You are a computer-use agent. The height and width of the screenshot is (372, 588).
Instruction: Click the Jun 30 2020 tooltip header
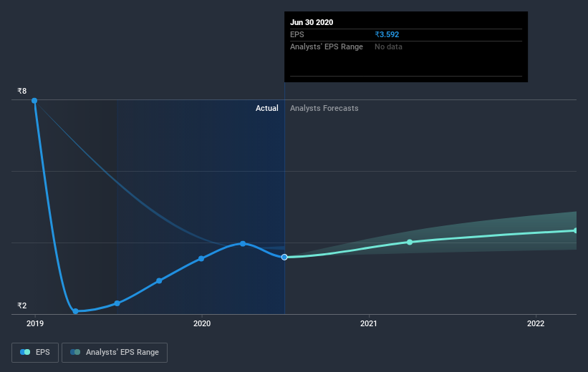coord(312,22)
